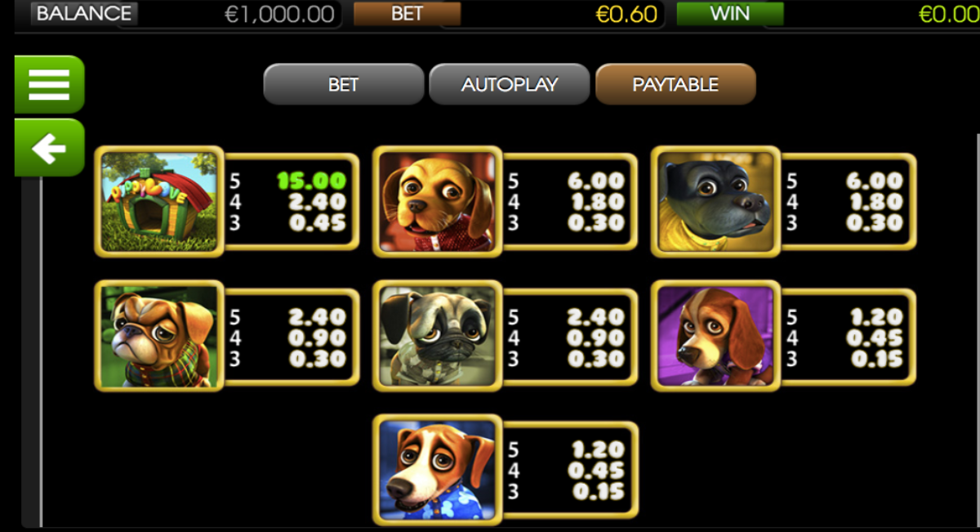Viewport: 980px width, 532px height.
Task: Click the €1,000.00 balance amount
Action: click(279, 15)
